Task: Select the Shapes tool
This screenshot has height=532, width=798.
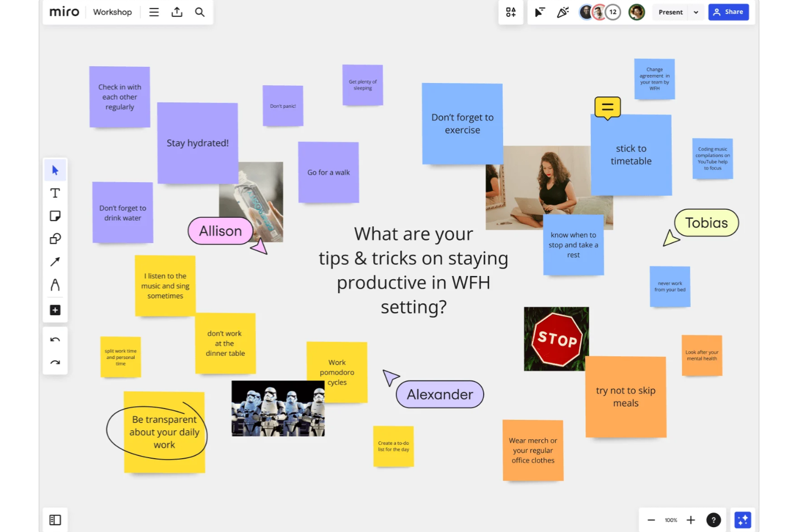Action: click(x=55, y=239)
